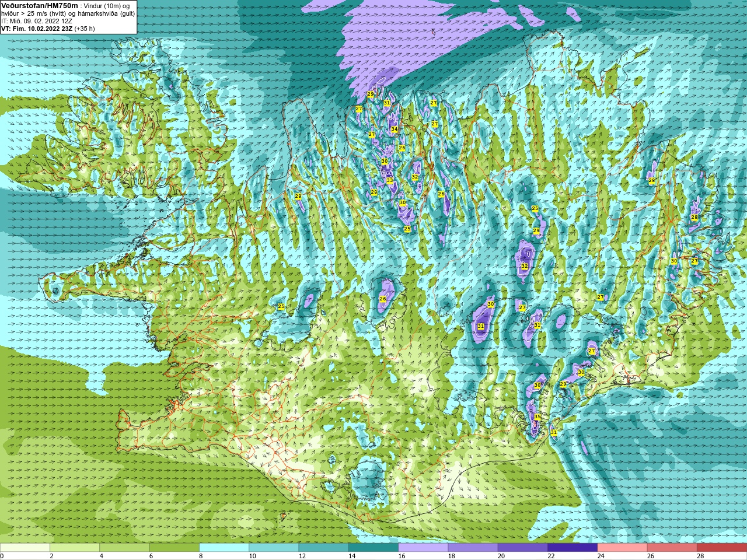
Task: Click the '(+35 h)' forecast offset text
Action: click(85, 28)
